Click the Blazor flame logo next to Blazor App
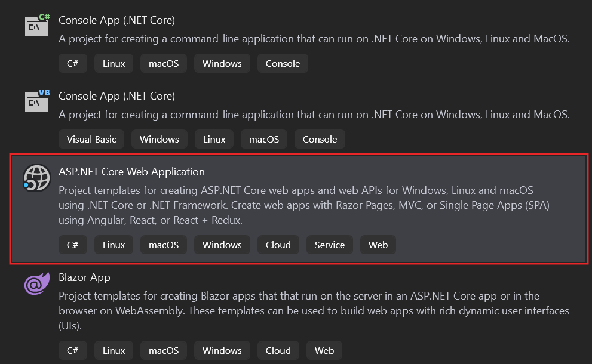The image size is (592, 364). pos(36,283)
